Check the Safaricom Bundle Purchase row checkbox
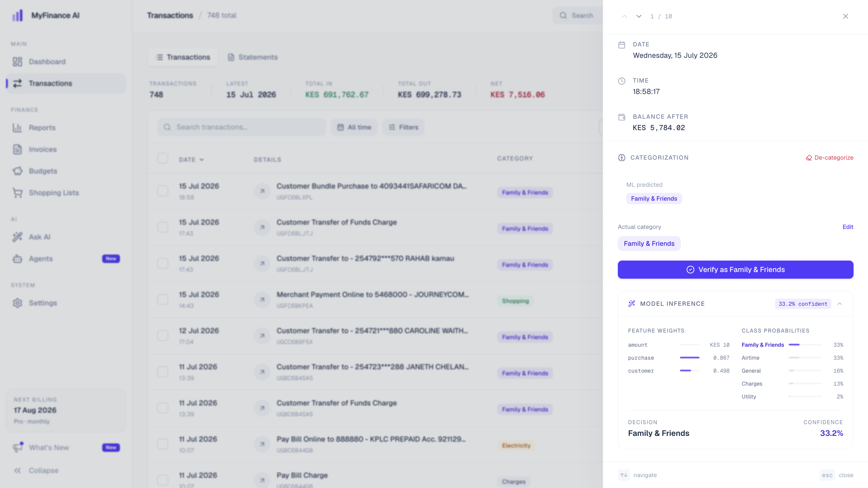The width and height of the screenshot is (868, 488). 163,191
